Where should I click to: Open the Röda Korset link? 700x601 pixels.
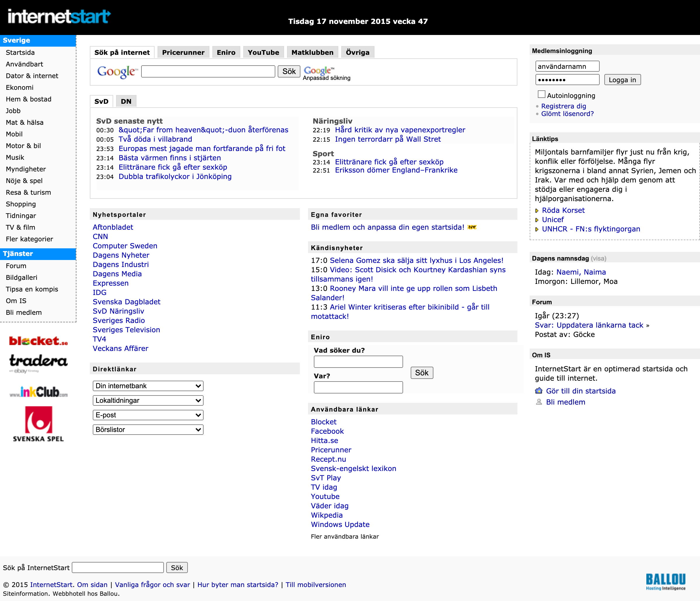pos(563,210)
